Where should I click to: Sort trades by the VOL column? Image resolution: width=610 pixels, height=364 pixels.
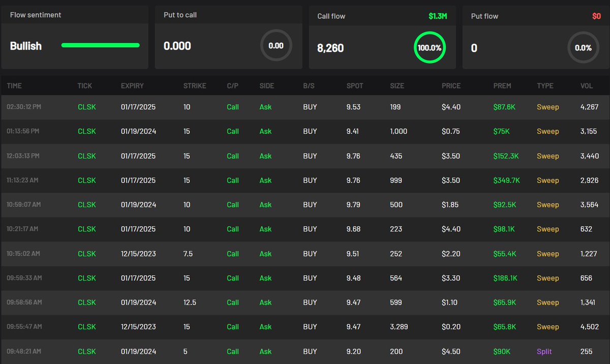[587, 85]
